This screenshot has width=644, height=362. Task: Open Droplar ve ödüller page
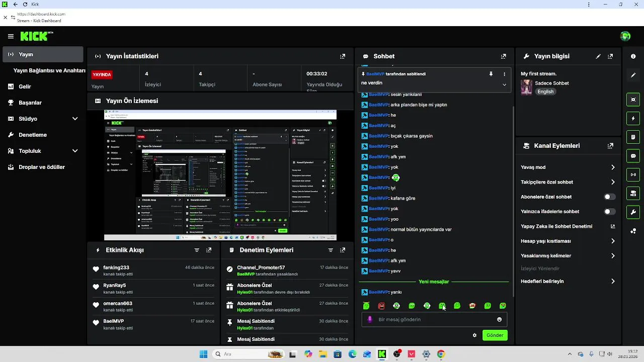[x=42, y=167]
